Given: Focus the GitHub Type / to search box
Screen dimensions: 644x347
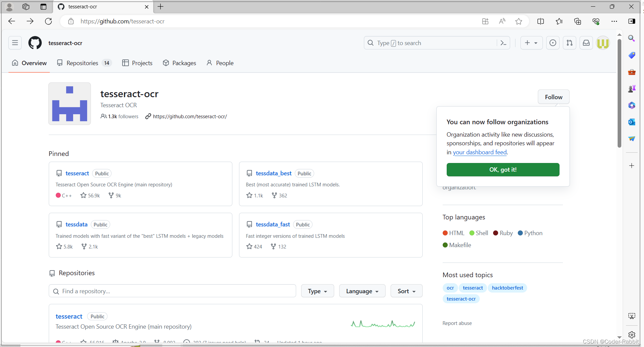Looking at the screenshot, I should 430,43.
